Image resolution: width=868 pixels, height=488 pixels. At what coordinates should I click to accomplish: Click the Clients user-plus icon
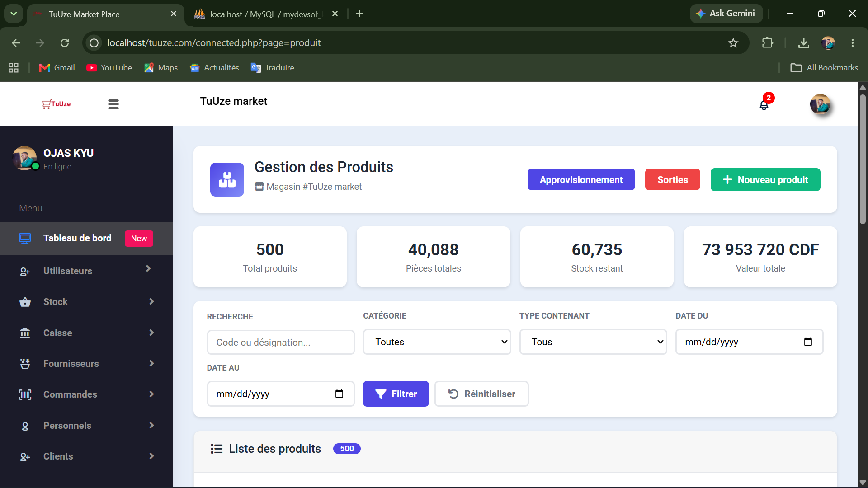pos(25,457)
